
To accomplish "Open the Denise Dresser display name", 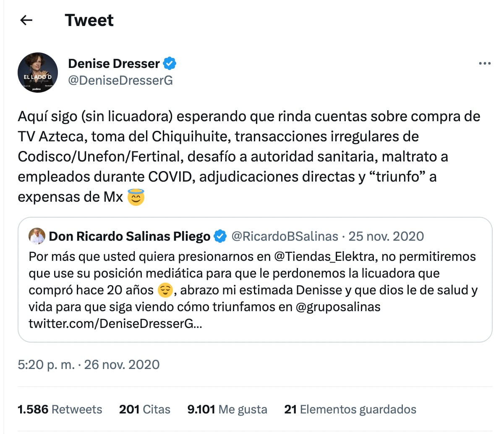I will pos(114,64).
